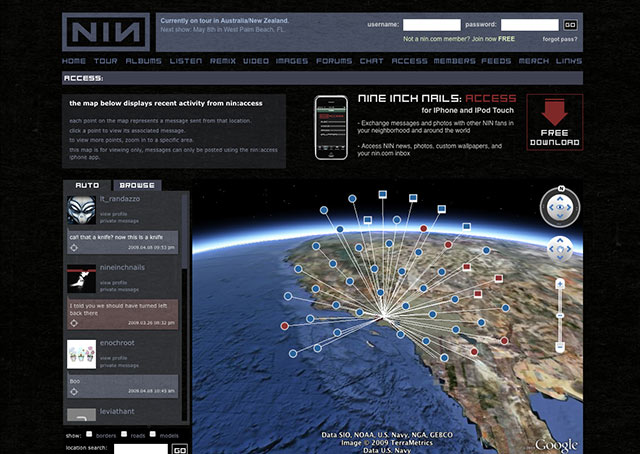Click the forgot pass? link
The image size is (640, 454).
coord(560,39)
